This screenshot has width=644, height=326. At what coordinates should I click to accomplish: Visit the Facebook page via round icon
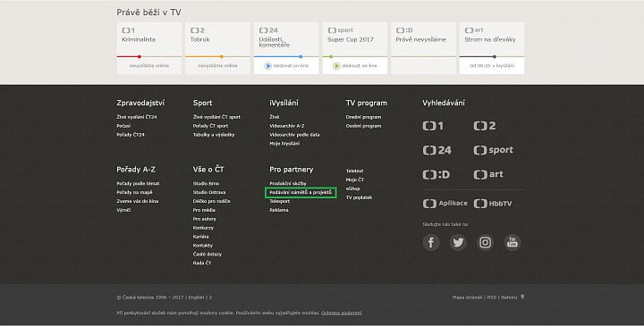tap(431, 242)
